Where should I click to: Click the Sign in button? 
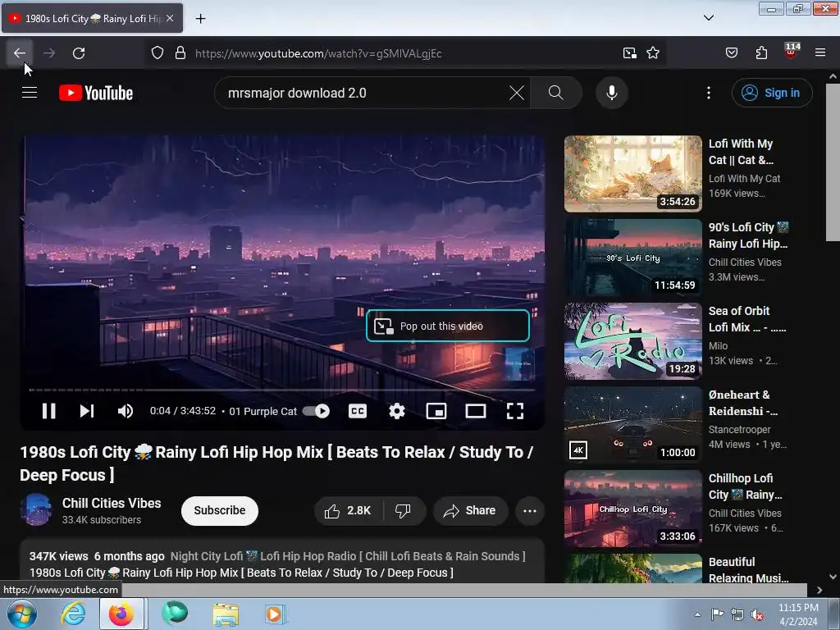click(x=772, y=93)
